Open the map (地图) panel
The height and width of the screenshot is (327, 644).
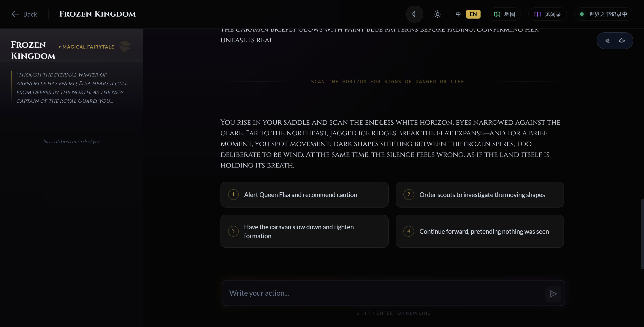point(504,14)
